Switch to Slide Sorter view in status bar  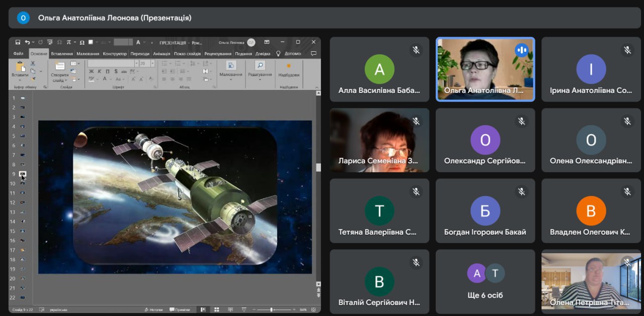[x=216, y=309]
